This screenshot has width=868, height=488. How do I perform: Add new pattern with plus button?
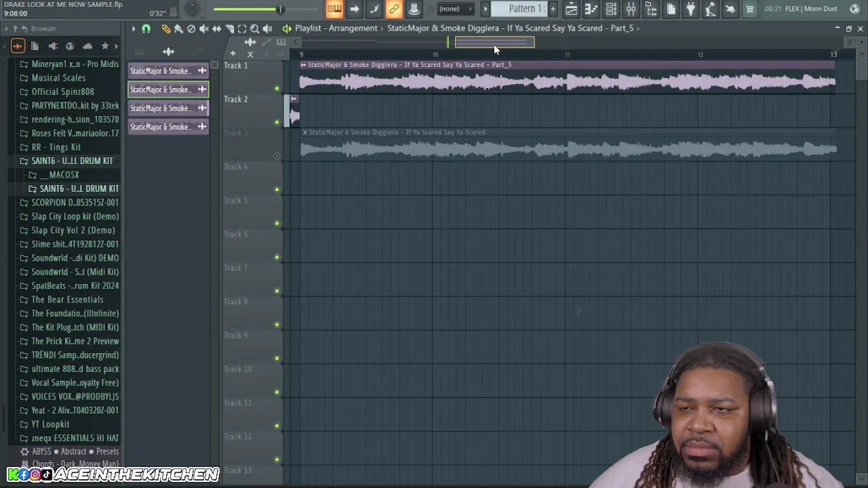click(553, 9)
